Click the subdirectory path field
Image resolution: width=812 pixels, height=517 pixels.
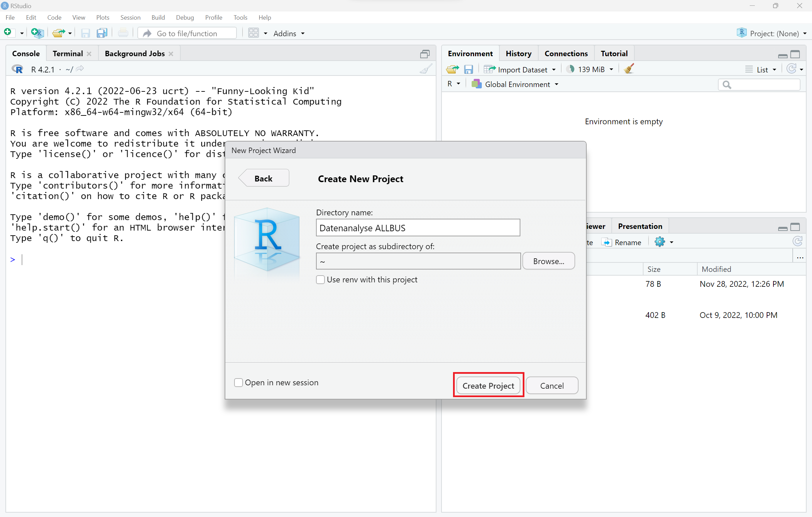418,261
